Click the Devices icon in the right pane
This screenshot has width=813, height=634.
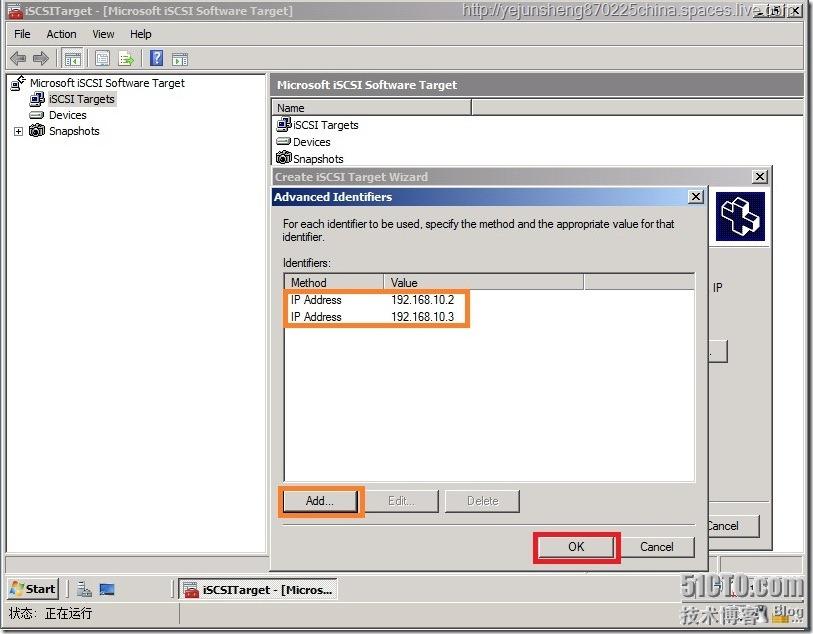point(284,141)
